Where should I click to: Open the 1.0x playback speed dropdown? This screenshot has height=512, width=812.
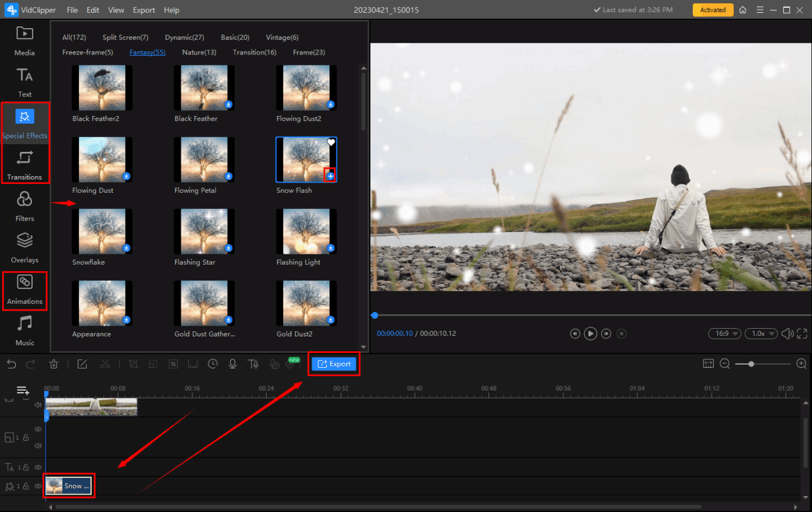coord(761,333)
